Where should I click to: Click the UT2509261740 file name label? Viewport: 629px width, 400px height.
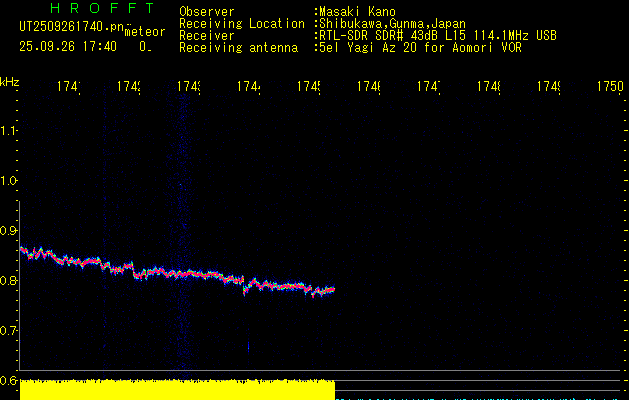68,24
